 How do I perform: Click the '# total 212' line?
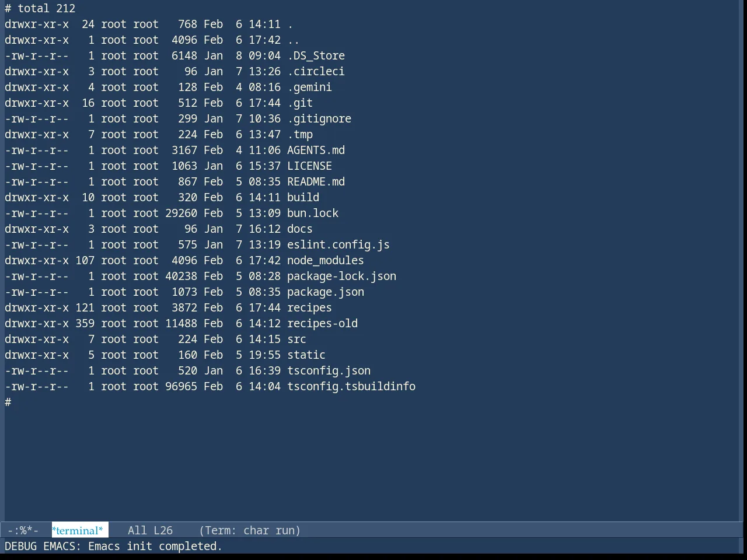pos(40,8)
